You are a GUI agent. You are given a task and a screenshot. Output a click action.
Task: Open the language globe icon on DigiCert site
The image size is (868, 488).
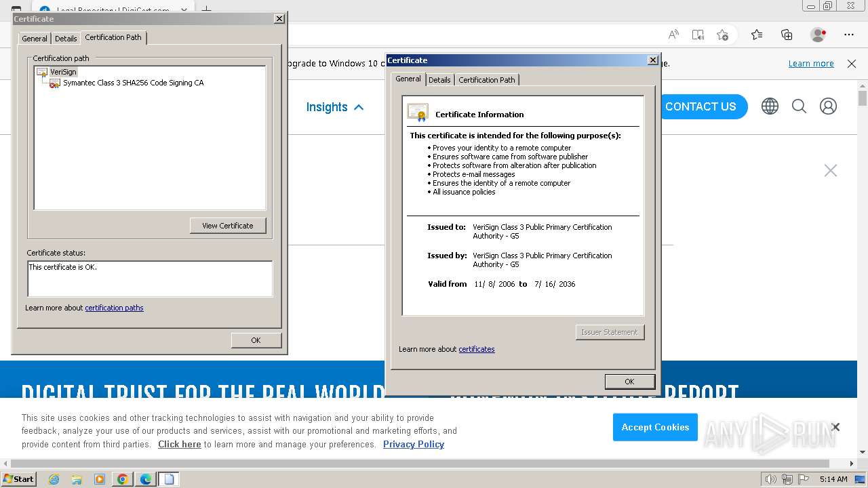pyautogui.click(x=770, y=106)
